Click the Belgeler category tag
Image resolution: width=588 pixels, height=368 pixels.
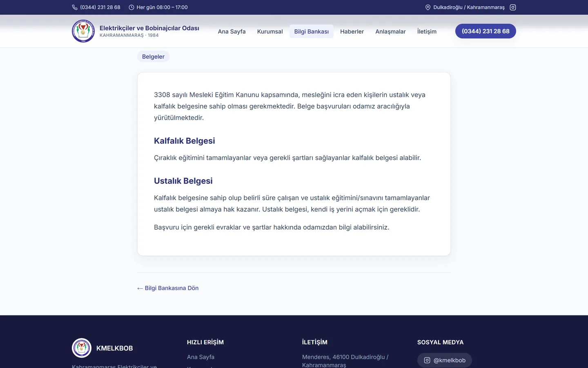pos(153,57)
